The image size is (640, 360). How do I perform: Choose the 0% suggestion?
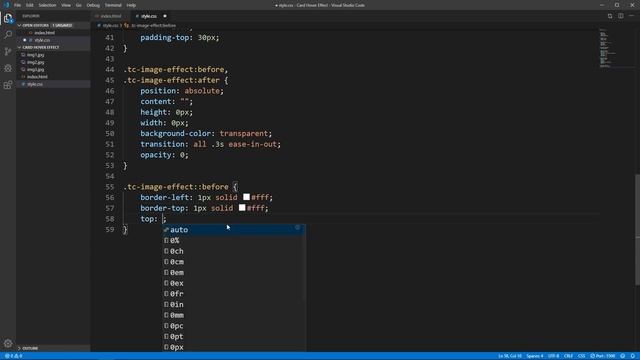234,240
